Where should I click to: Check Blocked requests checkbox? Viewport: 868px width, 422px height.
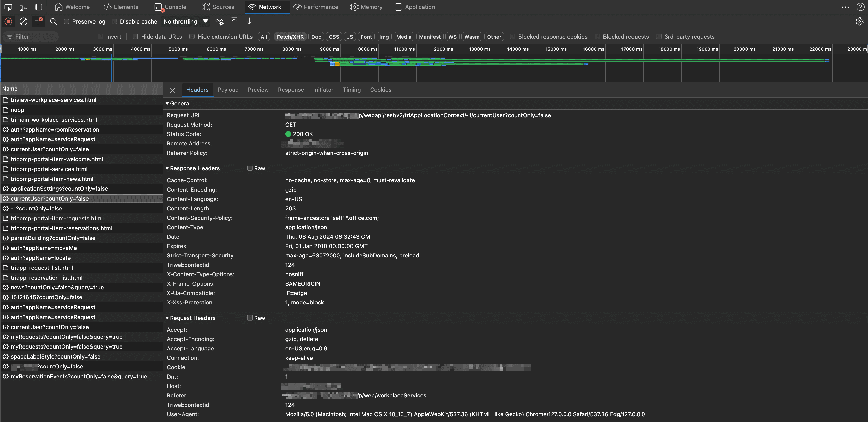597,37
